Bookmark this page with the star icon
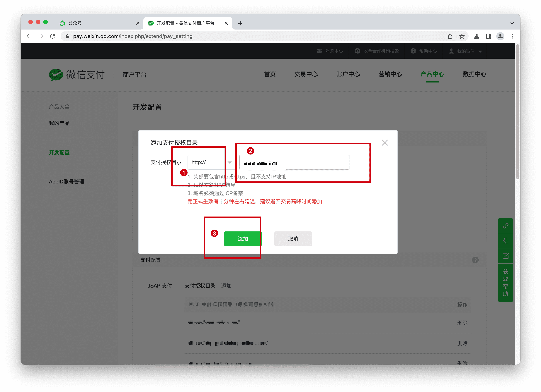 click(462, 36)
